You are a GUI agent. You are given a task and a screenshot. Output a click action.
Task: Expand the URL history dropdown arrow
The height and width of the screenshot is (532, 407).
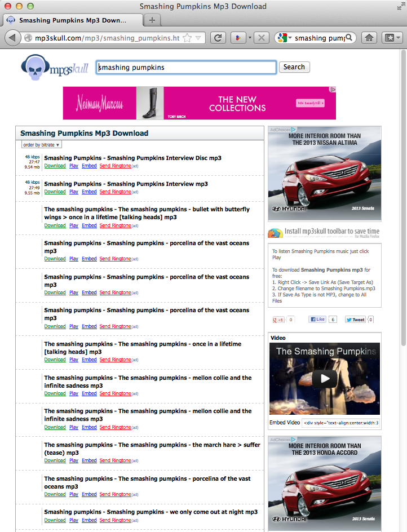click(199, 38)
